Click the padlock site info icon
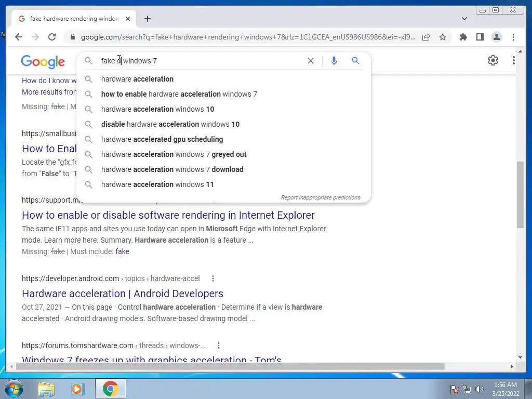 click(x=72, y=37)
